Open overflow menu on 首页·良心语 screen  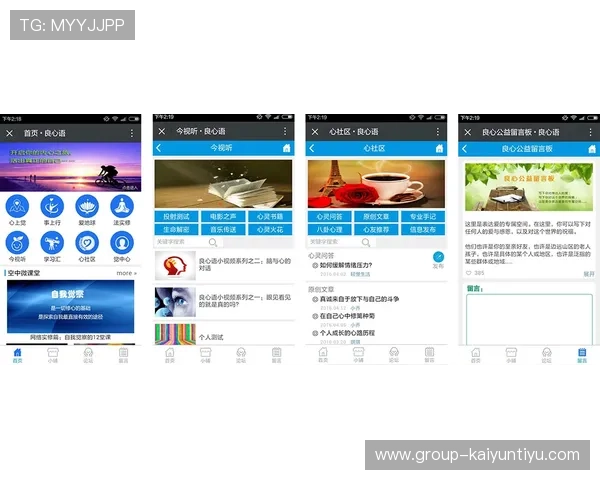(132, 133)
